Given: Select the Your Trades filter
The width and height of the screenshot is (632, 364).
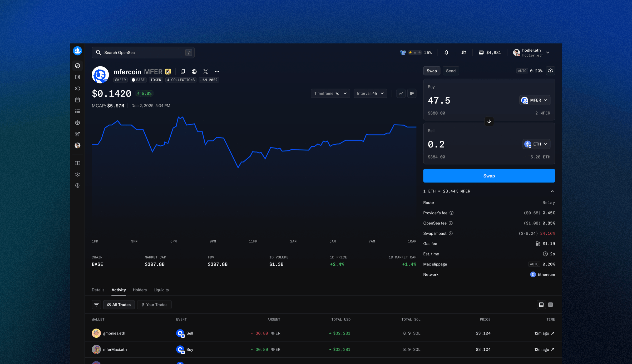Looking at the screenshot, I should (x=154, y=305).
